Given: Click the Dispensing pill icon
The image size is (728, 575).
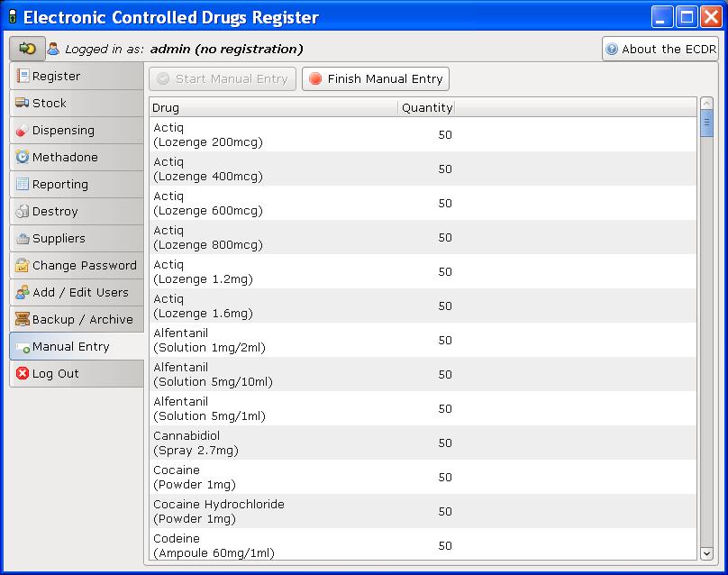Looking at the screenshot, I should tap(23, 131).
